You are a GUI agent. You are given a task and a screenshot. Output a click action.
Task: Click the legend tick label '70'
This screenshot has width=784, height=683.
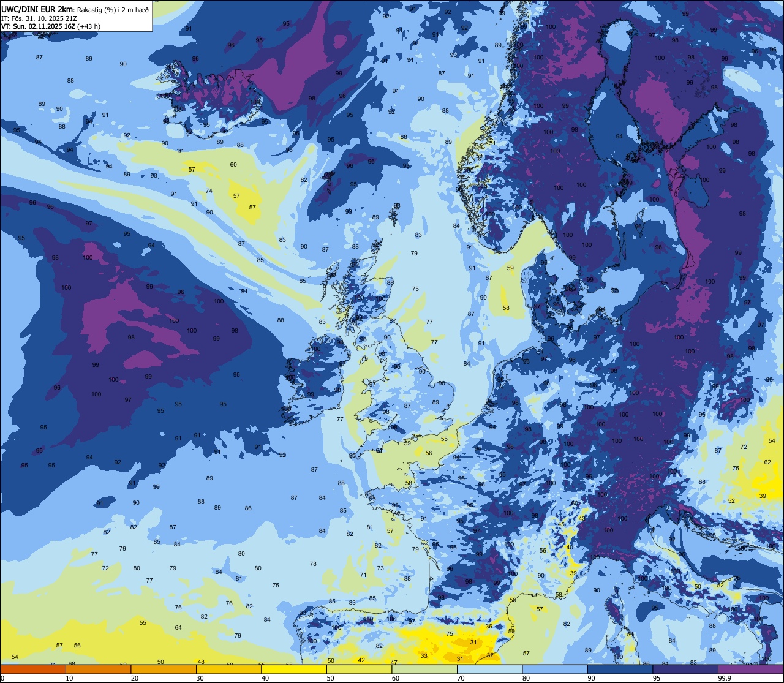(461, 678)
